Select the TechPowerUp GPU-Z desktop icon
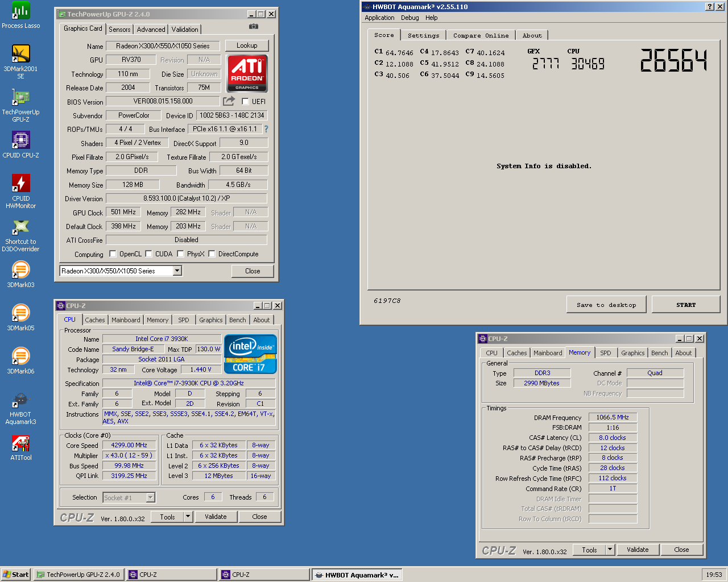The width and height of the screenshot is (728, 582). [x=20, y=106]
